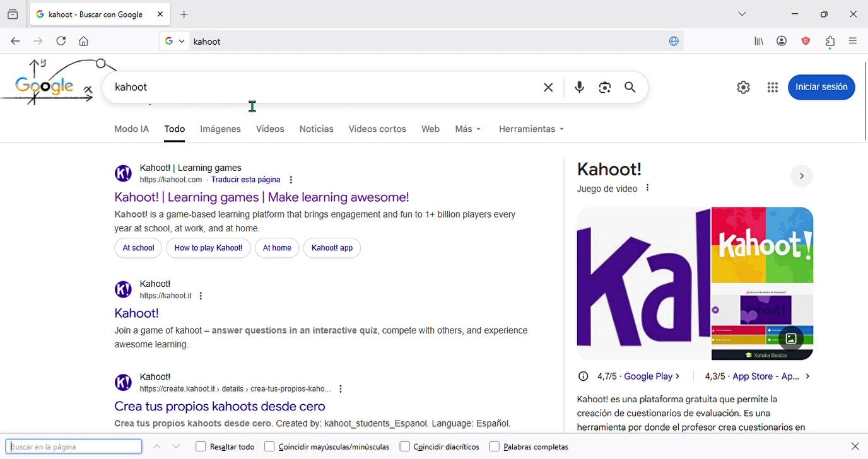
Task: Expand the Herramientas dropdown
Action: 531,129
